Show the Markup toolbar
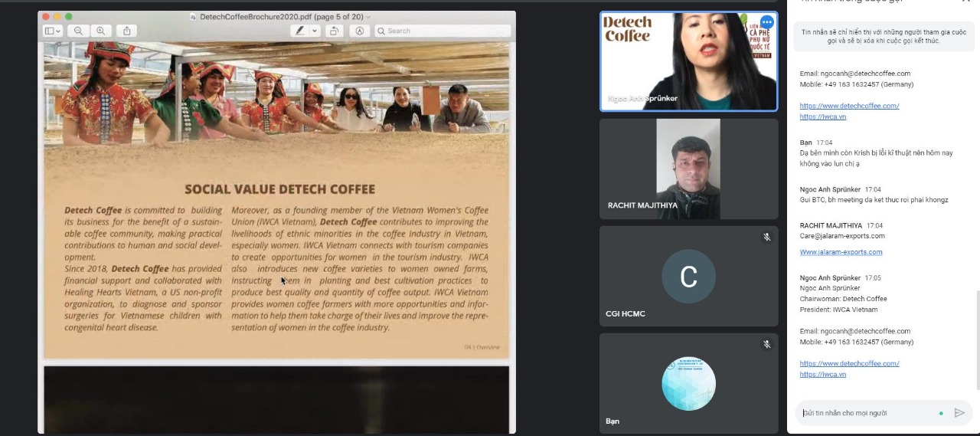The image size is (980, 436). (359, 31)
